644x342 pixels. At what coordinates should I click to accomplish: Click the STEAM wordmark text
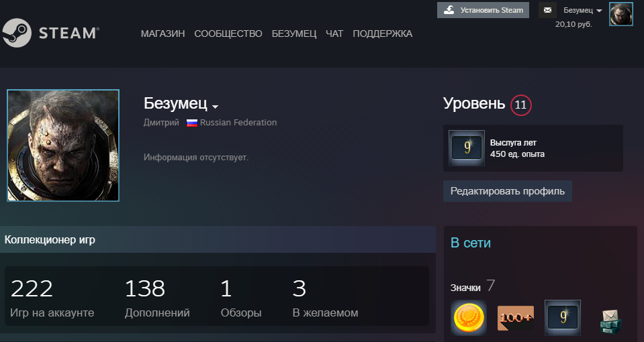pyautogui.click(x=68, y=34)
